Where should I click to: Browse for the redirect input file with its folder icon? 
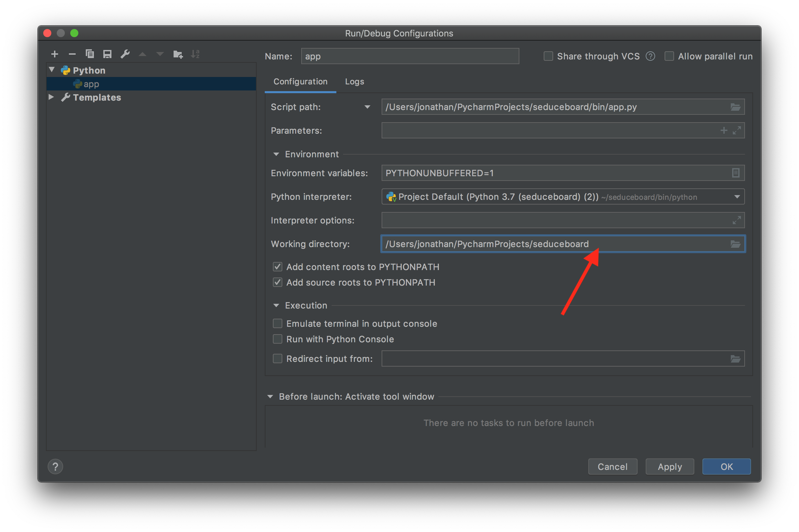[735, 358]
